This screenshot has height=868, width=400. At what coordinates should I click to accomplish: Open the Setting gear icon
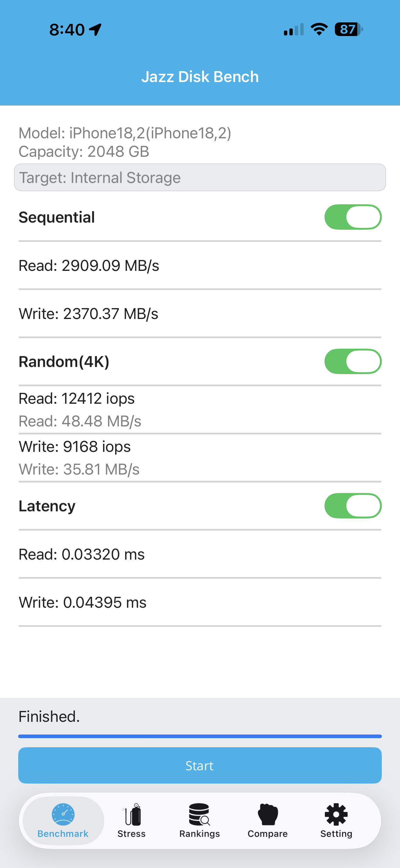point(336,814)
